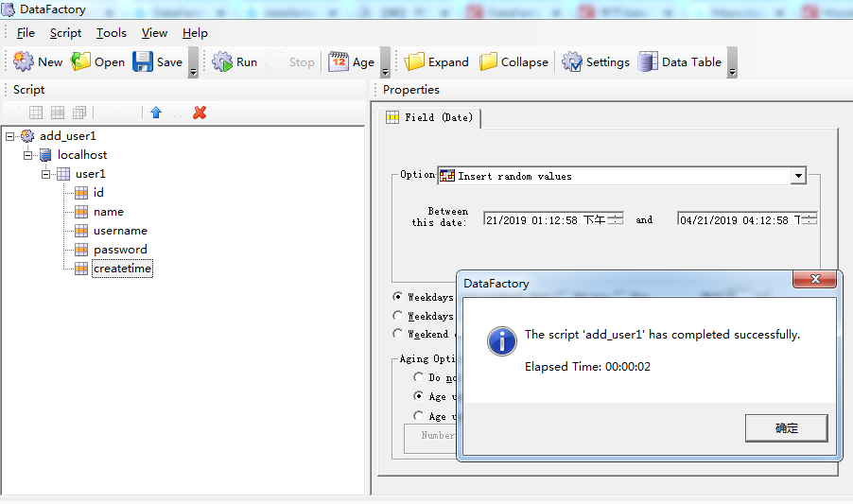This screenshot has width=853, height=504.
Task: Close the DataFactory dialog with the X
Action: [x=815, y=279]
